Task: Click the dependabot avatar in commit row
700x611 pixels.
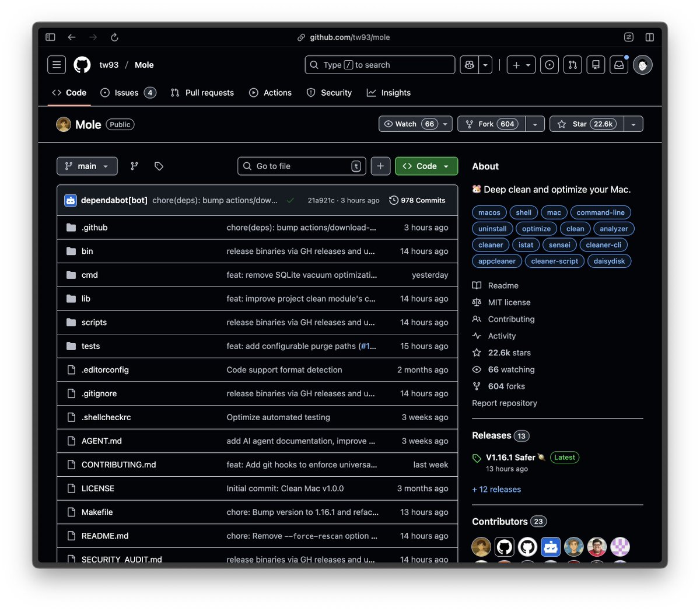Action: point(71,200)
